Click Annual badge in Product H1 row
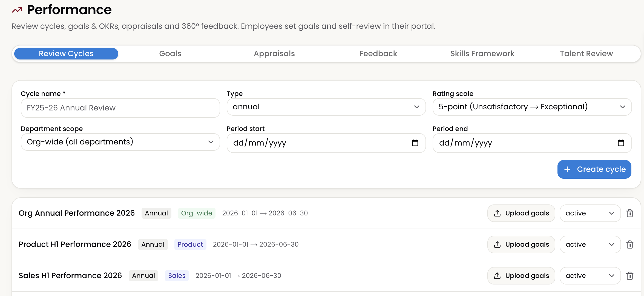 pos(153,244)
